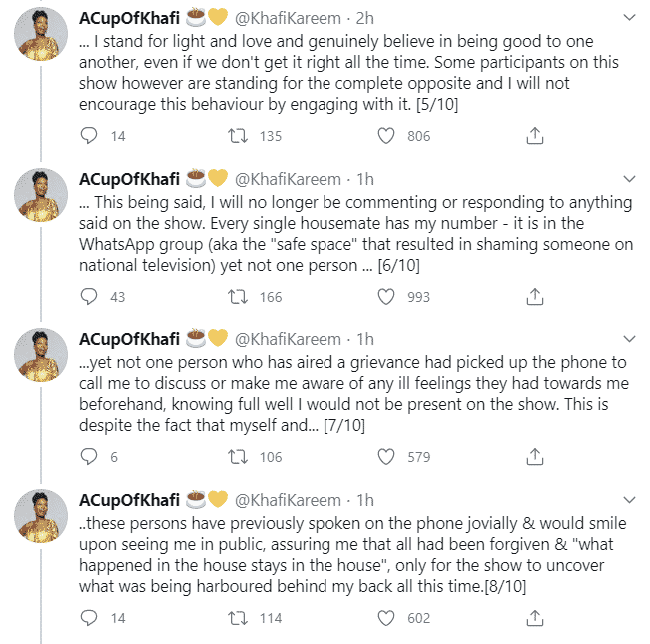The image size is (650, 644).
Task: Like the tweet with 602 likes
Action: coord(386,617)
